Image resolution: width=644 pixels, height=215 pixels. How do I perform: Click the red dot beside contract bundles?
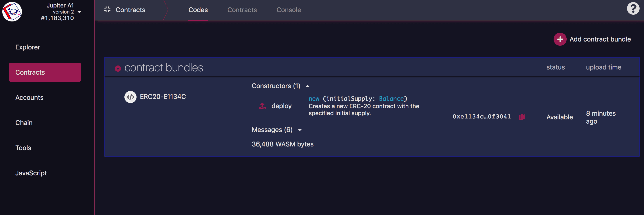tap(118, 68)
